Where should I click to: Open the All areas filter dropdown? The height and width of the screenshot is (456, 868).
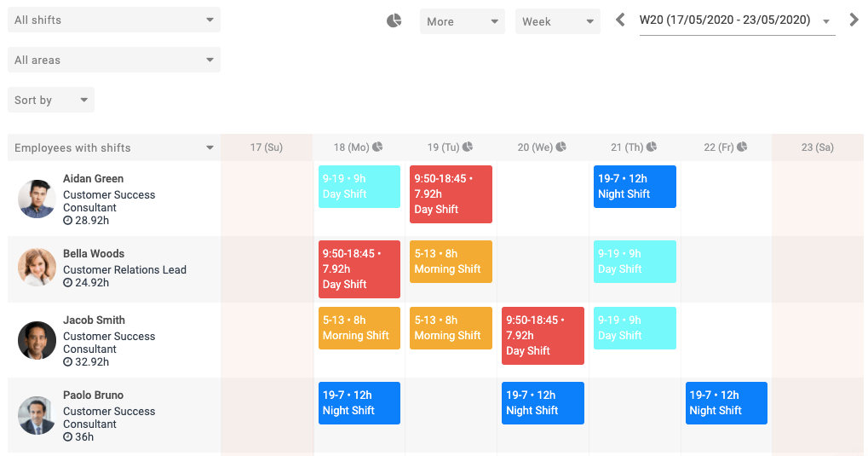click(x=113, y=60)
